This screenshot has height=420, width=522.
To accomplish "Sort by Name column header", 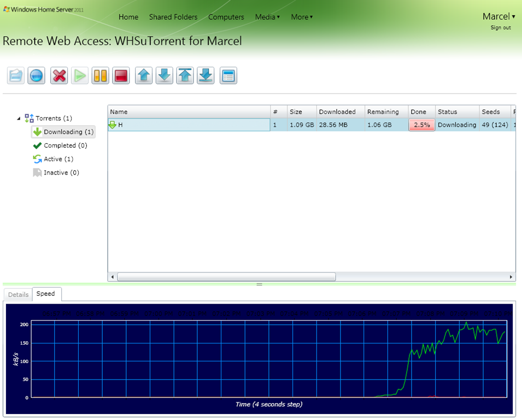I will coord(189,112).
